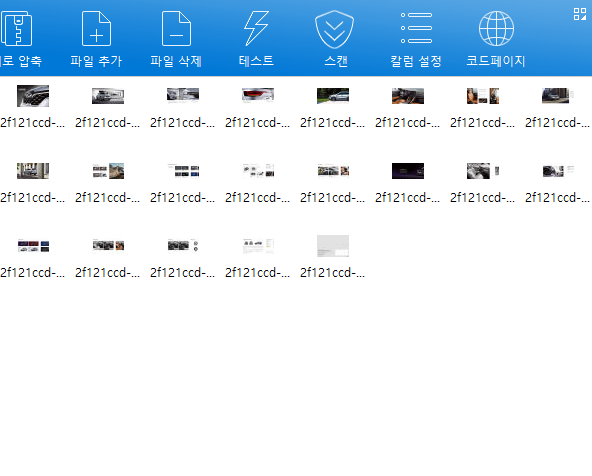This screenshot has height=476, width=592.
Task: Select the thumbnail with dark and blue color tiles
Action: click(x=183, y=171)
